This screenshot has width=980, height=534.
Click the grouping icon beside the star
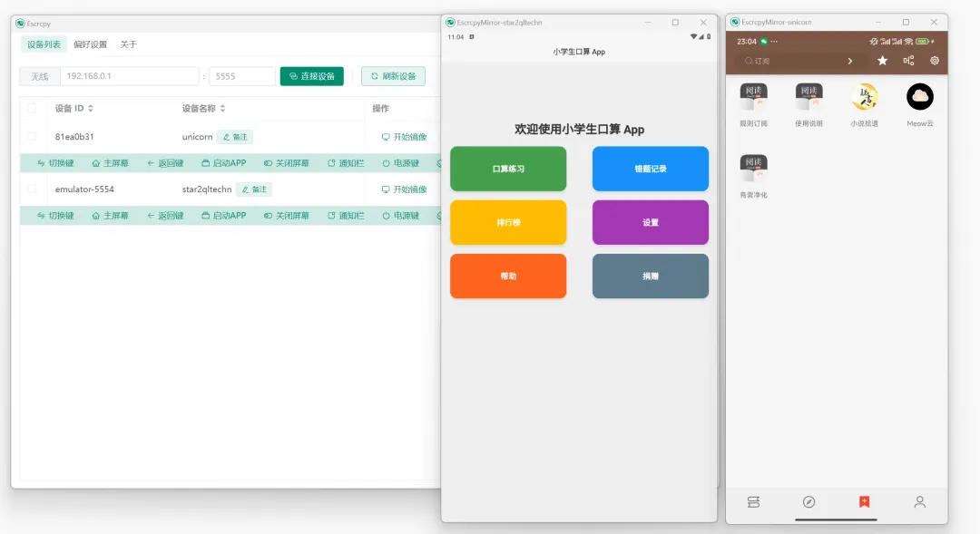click(908, 61)
